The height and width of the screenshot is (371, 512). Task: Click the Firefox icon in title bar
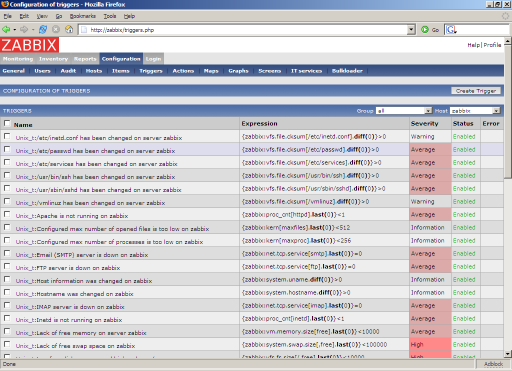coord(5,4)
